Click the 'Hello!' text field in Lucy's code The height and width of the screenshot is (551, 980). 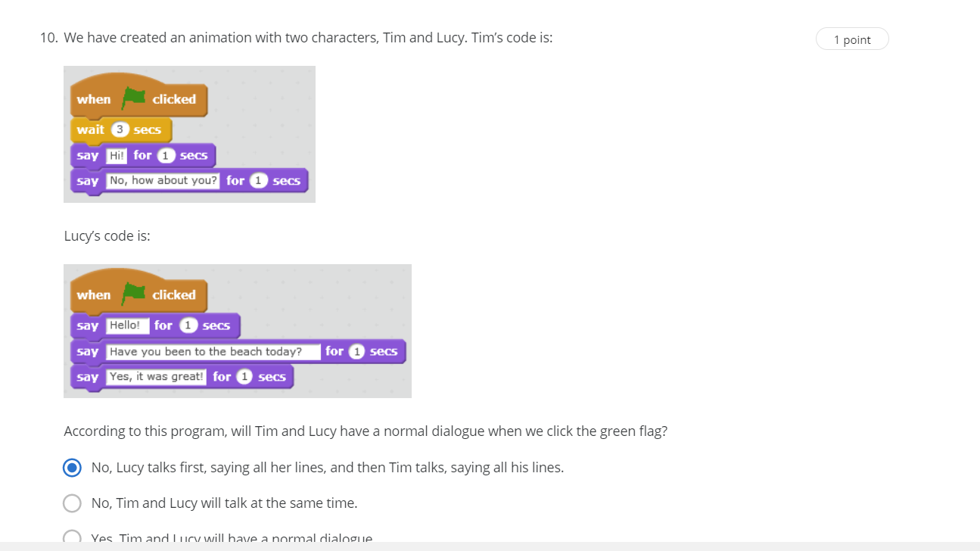[x=127, y=325]
